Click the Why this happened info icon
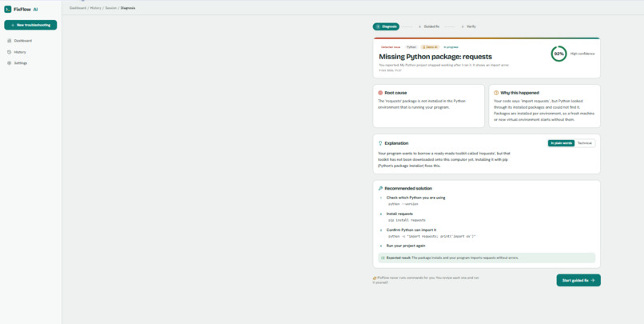This screenshot has width=644, height=324. (x=496, y=93)
